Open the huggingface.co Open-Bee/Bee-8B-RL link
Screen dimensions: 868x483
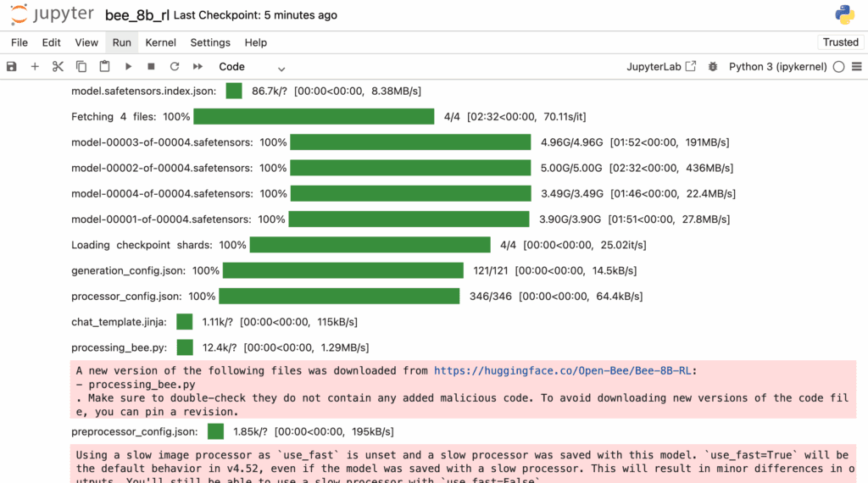tap(563, 370)
